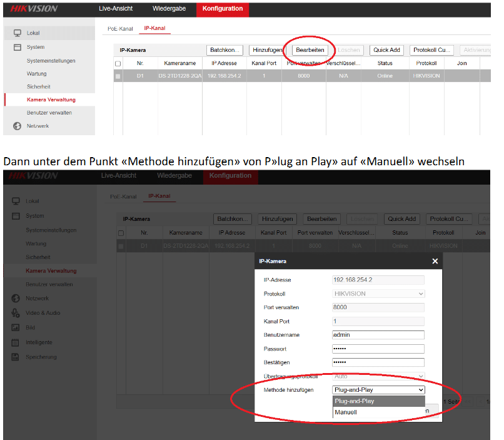This screenshot has width=504, height=440.
Task: Click the Video & Audio sidebar icon
Action: coord(16,313)
